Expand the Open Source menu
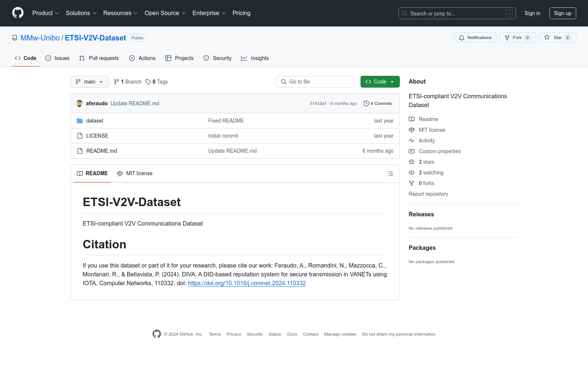The image size is (588, 368). pyautogui.click(x=165, y=13)
